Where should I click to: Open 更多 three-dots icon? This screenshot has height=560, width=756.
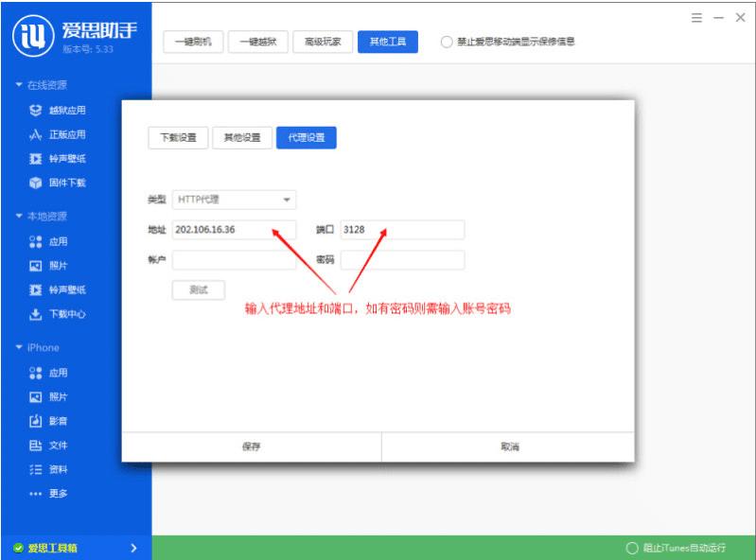coord(35,494)
